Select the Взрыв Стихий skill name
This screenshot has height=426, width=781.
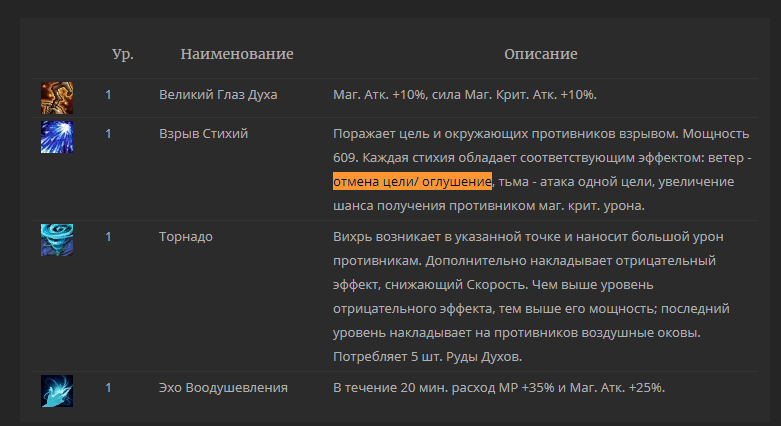(204, 134)
